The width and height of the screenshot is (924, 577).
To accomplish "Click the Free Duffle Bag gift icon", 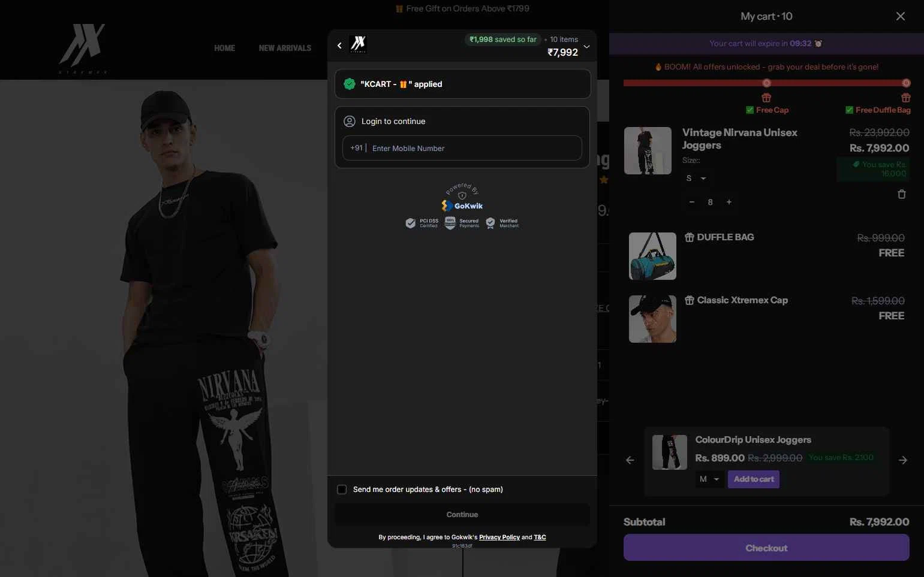I will [x=906, y=98].
